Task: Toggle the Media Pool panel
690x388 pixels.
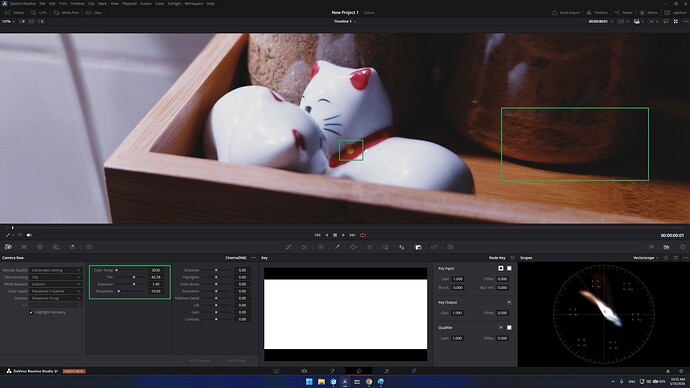Action: [66, 13]
